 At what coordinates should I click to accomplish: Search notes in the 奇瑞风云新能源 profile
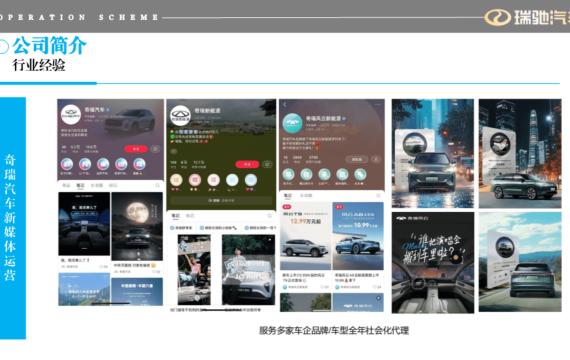coord(378,196)
